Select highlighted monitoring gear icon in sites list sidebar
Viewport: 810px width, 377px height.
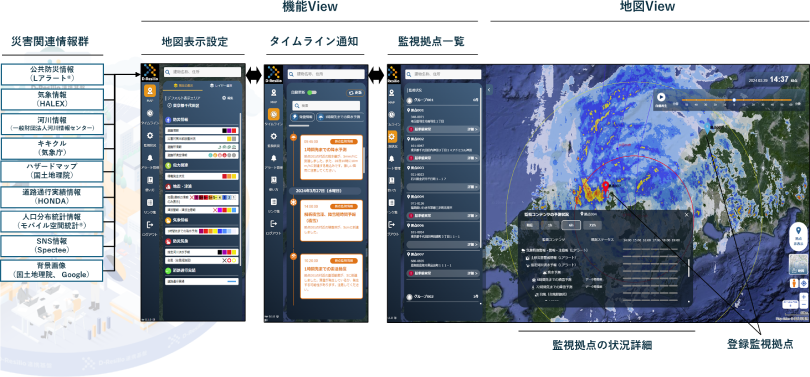393,136
